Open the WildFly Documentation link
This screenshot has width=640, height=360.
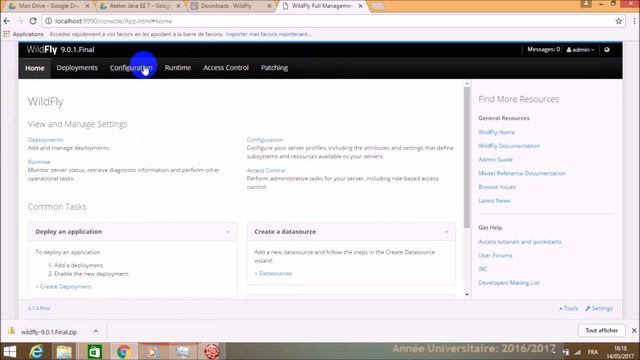(509, 146)
